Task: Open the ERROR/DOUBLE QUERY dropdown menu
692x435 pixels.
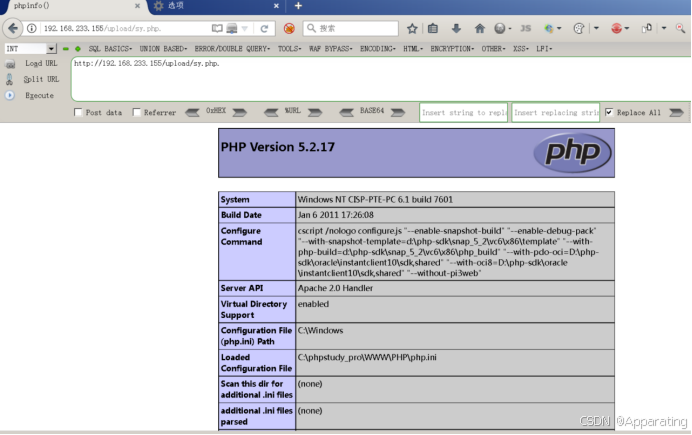Action: [x=232, y=49]
